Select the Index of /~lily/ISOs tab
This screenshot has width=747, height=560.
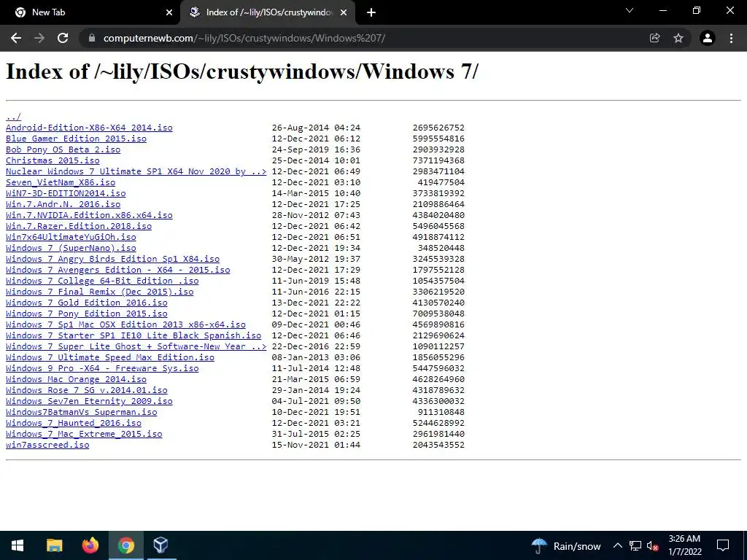(268, 13)
